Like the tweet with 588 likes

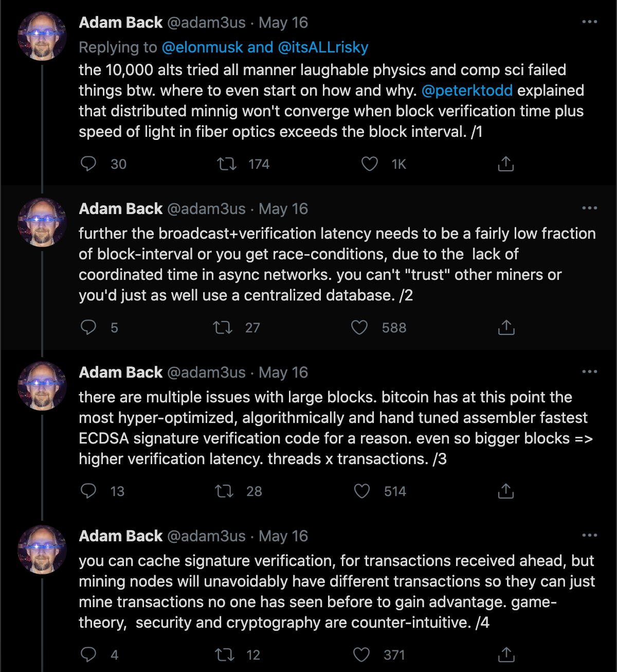359,327
